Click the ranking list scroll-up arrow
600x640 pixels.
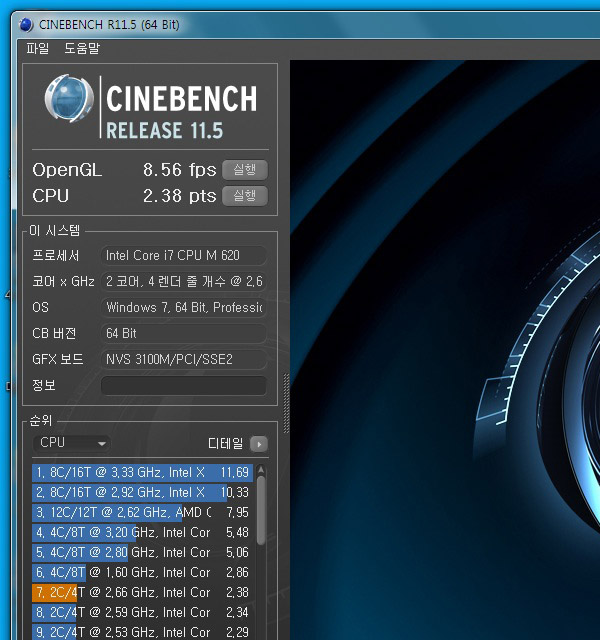pyautogui.click(x=261, y=471)
